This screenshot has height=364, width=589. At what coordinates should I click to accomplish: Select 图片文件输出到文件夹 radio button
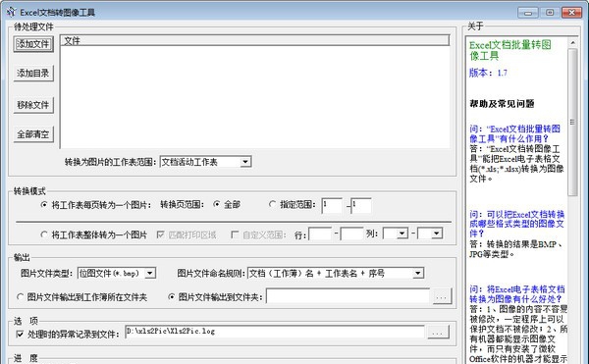point(172,297)
